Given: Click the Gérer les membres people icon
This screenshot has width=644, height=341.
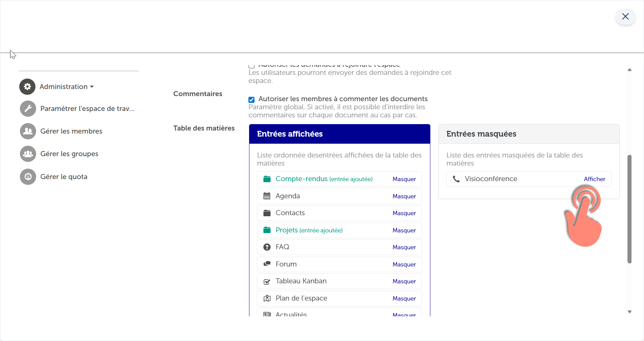Looking at the screenshot, I should [x=28, y=131].
